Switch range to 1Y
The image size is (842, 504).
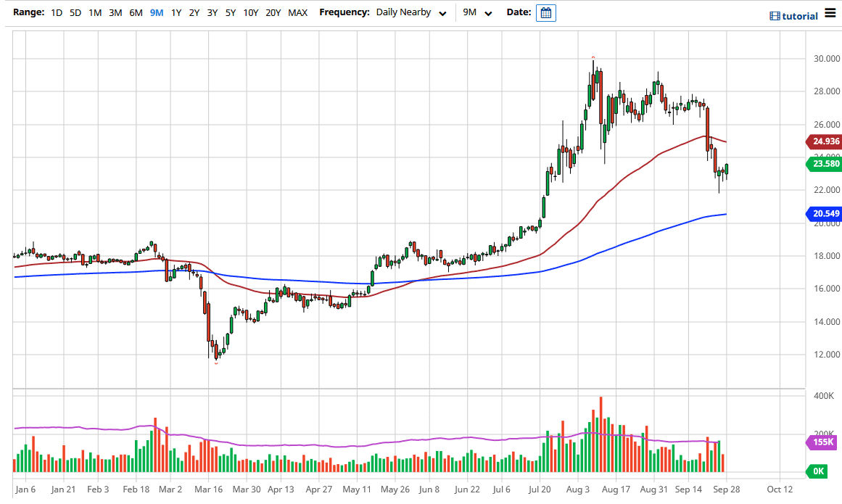pos(176,12)
